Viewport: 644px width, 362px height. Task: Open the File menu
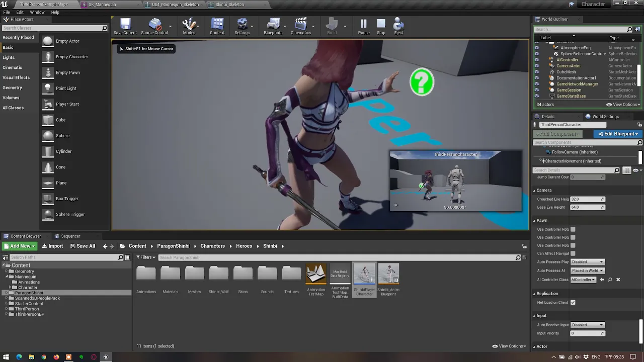coord(7,12)
